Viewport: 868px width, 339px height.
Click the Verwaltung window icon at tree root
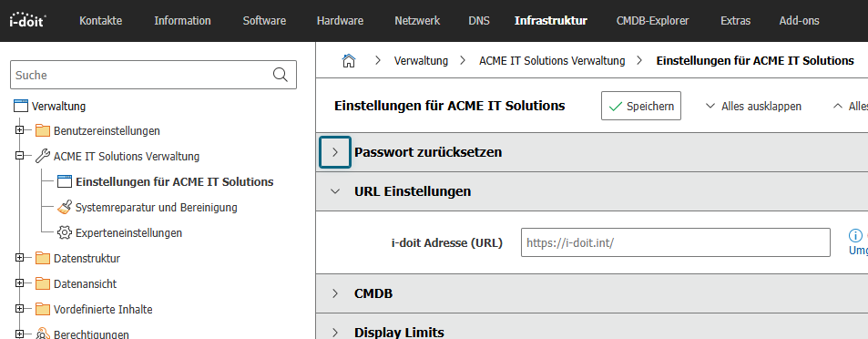[x=20, y=106]
